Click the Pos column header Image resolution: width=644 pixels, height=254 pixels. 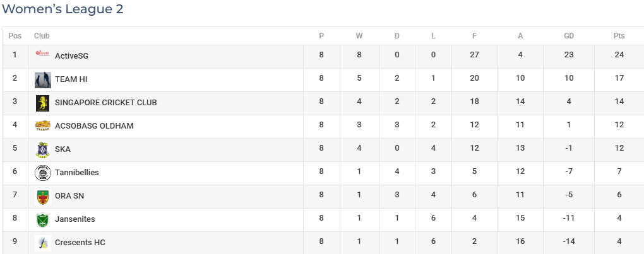click(15, 36)
